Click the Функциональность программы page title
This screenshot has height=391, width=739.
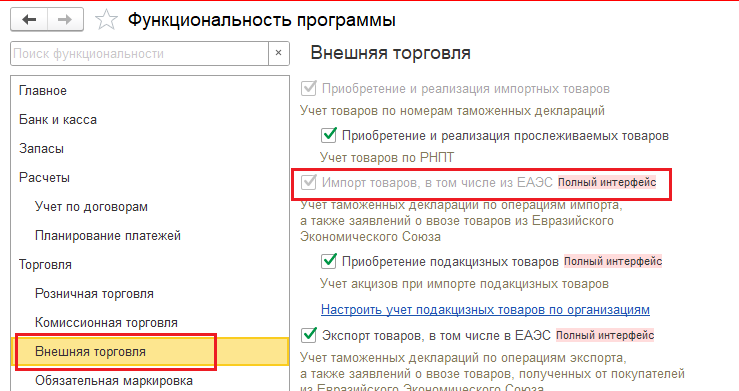pos(262,20)
